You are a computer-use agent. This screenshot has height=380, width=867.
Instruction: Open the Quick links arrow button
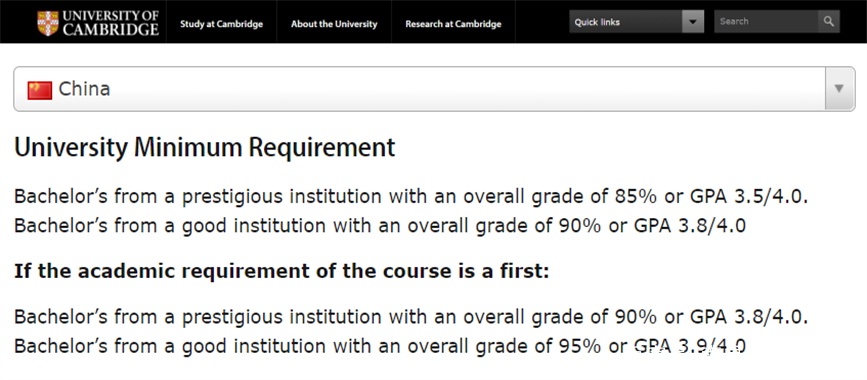click(x=693, y=22)
